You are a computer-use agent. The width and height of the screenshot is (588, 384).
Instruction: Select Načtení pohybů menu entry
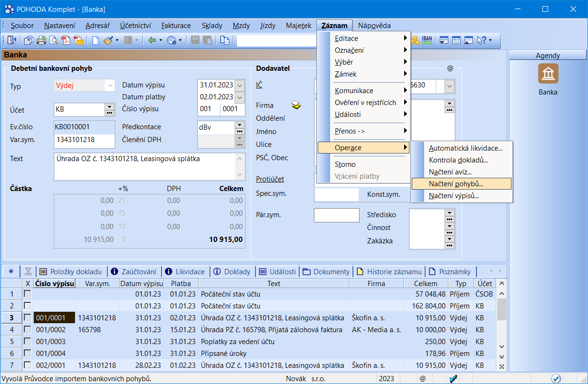point(462,183)
